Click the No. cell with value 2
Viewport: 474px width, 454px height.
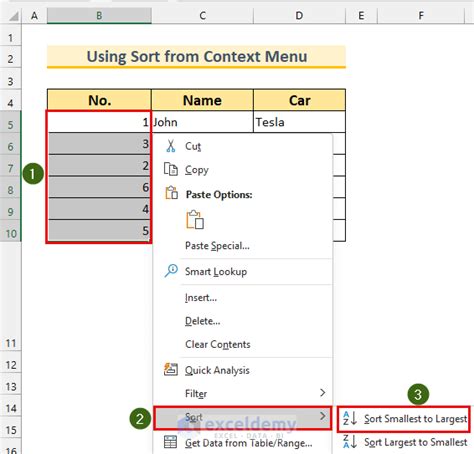click(x=99, y=165)
